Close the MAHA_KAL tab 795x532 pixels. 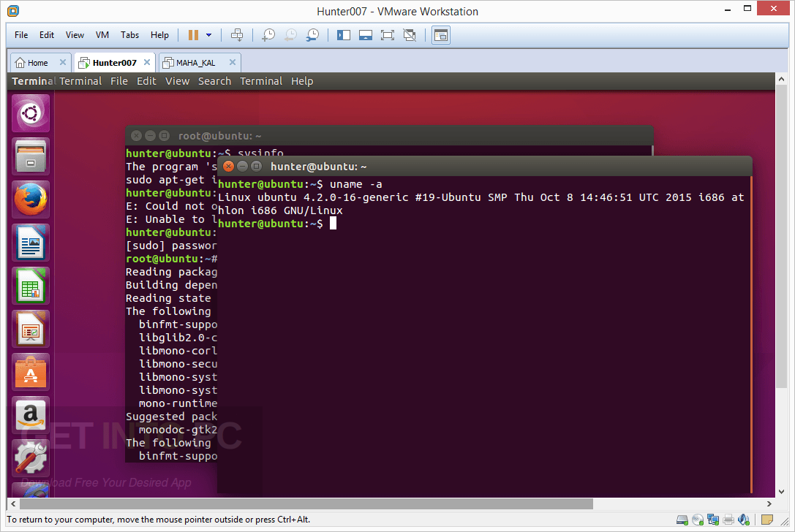coord(233,62)
